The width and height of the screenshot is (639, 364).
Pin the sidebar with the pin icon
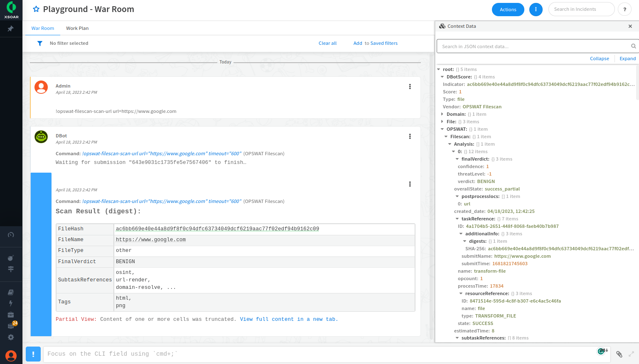pos(11,29)
